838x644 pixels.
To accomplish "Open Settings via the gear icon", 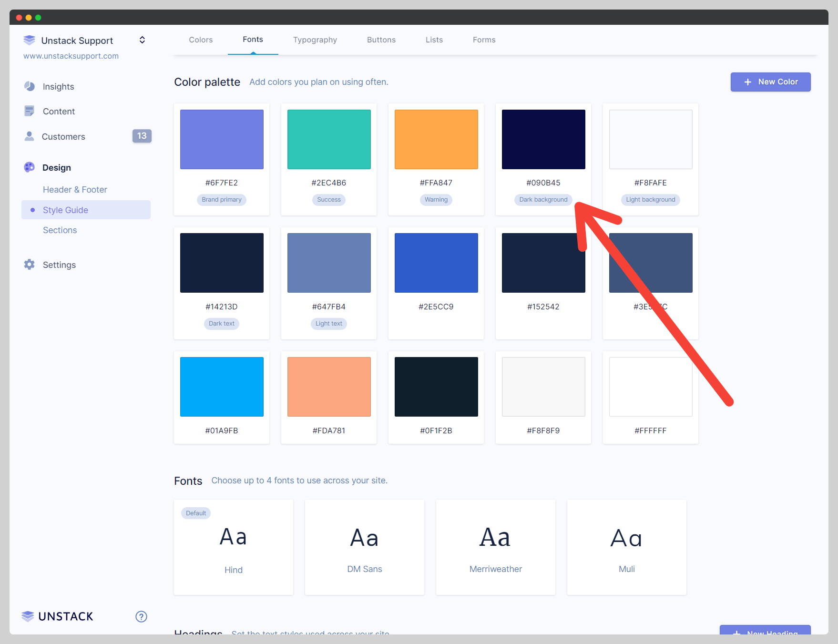I will (29, 265).
